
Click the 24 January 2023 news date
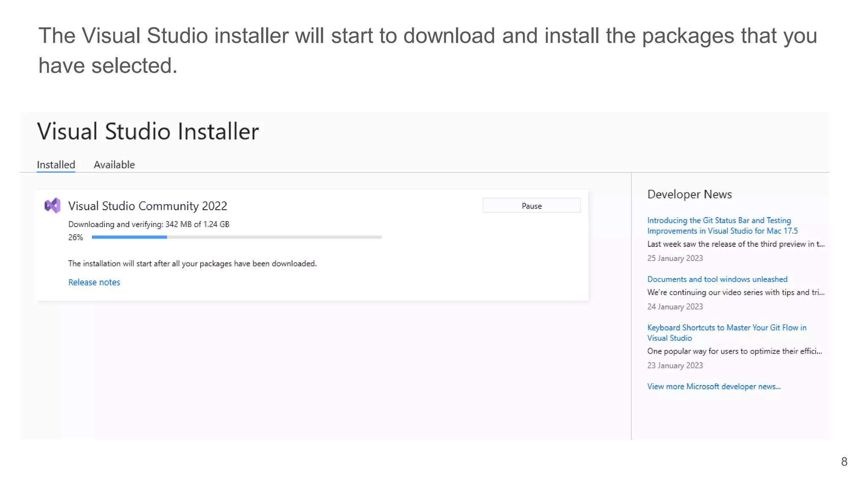pyautogui.click(x=675, y=307)
